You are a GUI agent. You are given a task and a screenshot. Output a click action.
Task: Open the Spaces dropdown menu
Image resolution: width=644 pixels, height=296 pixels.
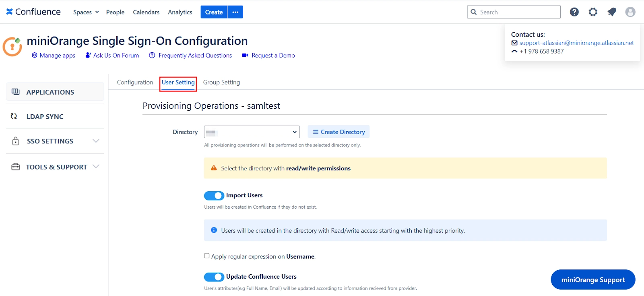86,12
